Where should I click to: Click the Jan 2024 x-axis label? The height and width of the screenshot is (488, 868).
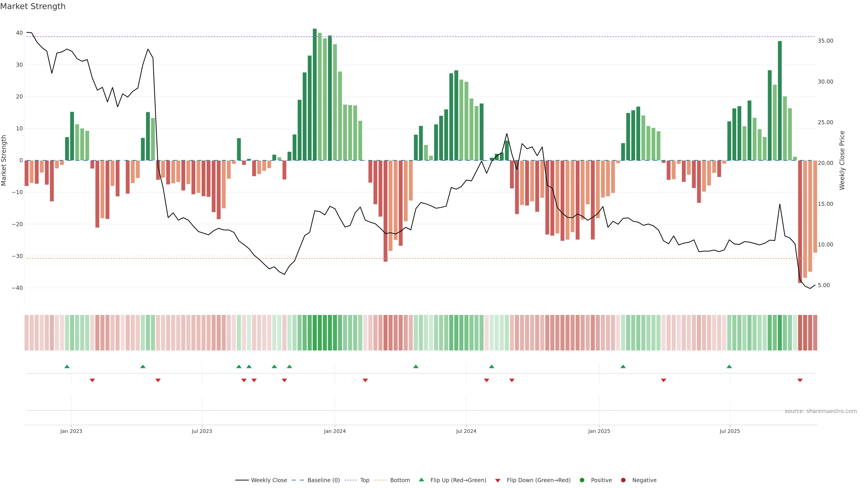click(335, 431)
